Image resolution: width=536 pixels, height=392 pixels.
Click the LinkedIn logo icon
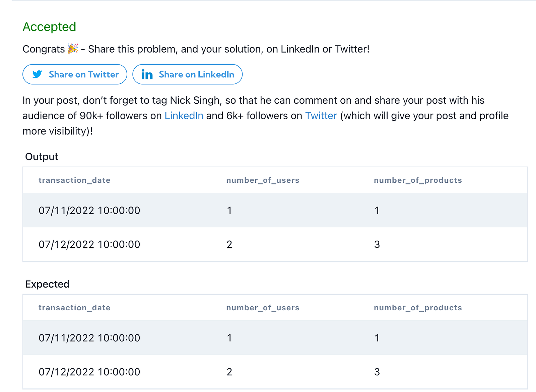point(147,74)
